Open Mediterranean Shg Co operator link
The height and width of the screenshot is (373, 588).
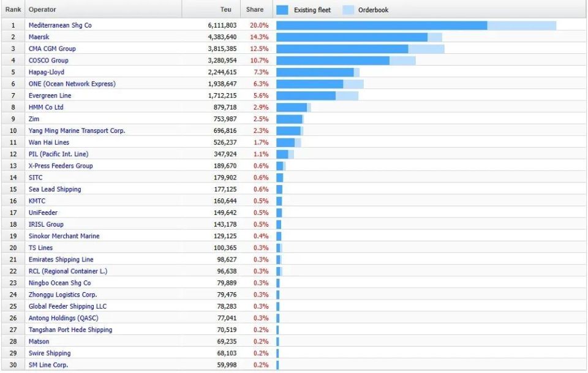pos(60,25)
